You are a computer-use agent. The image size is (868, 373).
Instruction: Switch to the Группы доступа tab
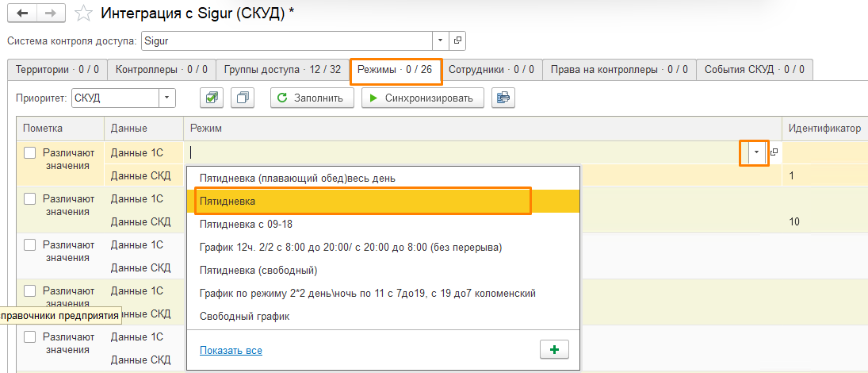coord(281,70)
